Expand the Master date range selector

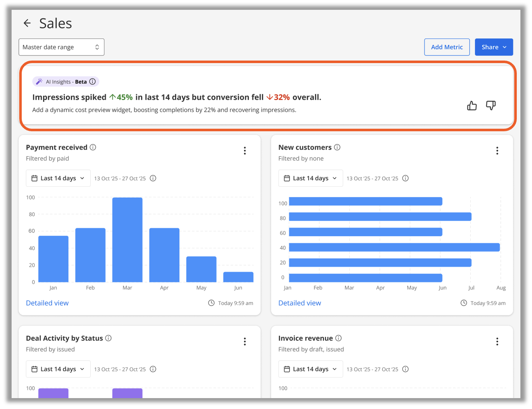tap(61, 47)
